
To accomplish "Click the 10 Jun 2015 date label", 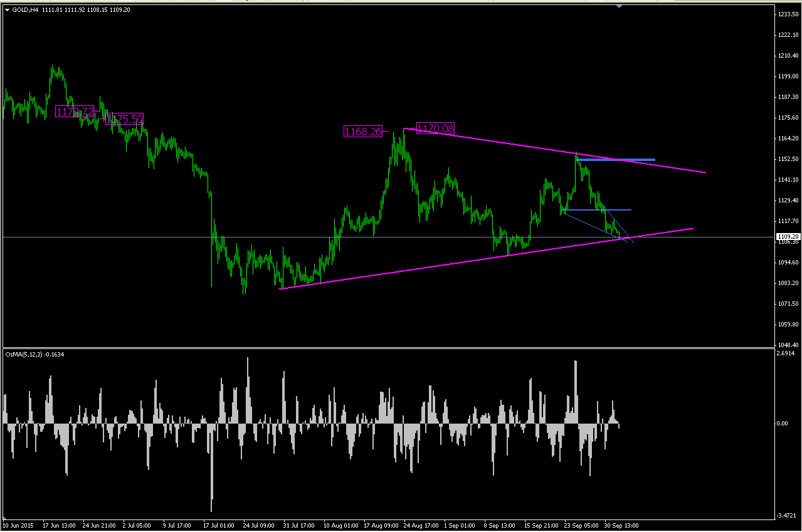I will [x=17, y=525].
